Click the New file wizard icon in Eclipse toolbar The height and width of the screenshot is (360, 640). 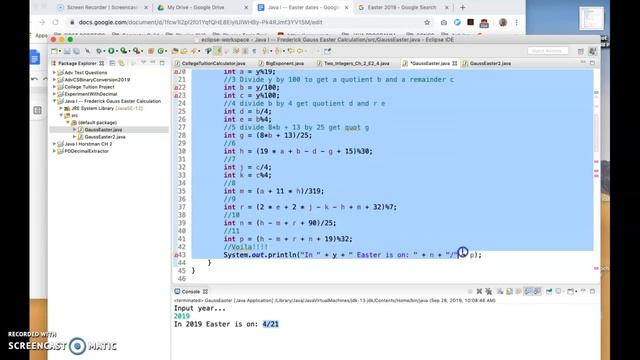(x=54, y=51)
